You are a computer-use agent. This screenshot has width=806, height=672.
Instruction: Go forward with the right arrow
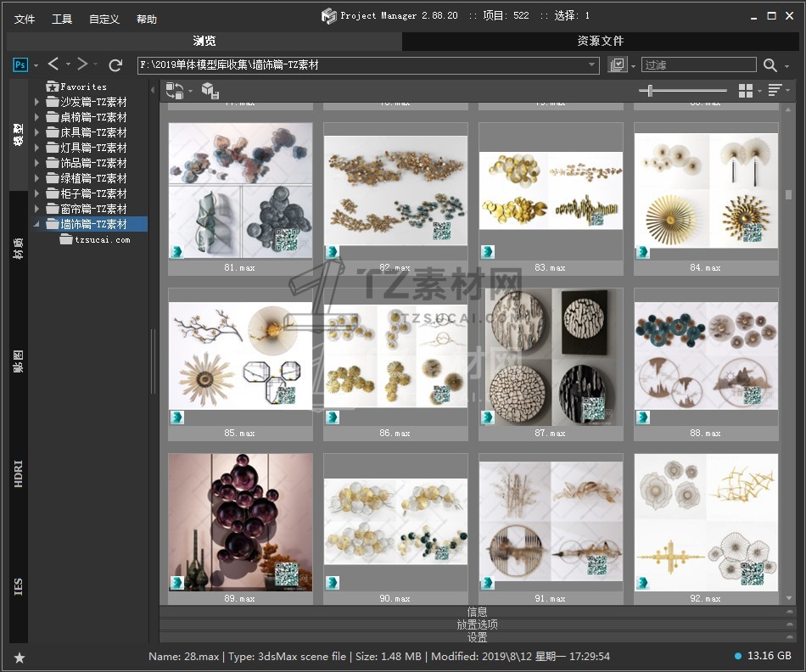(x=82, y=64)
